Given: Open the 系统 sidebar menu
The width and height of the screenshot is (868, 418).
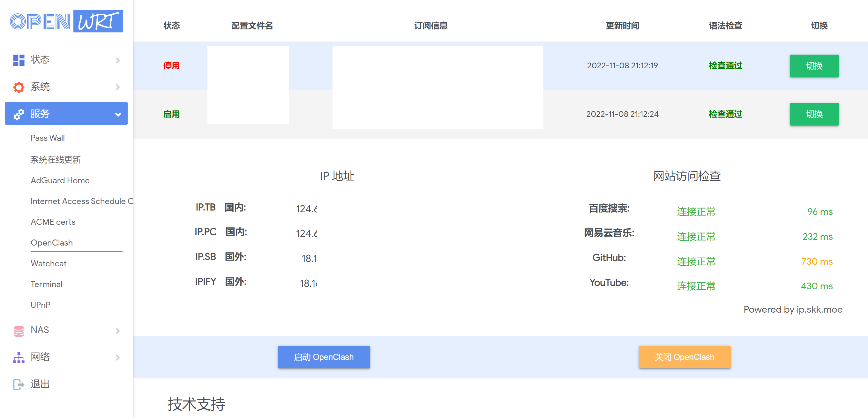Looking at the screenshot, I should click(66, 87).
